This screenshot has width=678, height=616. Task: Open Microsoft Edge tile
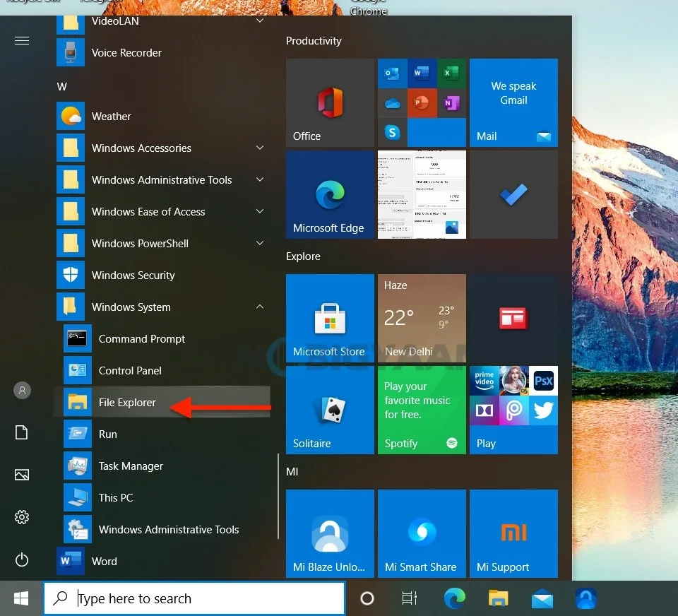330,195
